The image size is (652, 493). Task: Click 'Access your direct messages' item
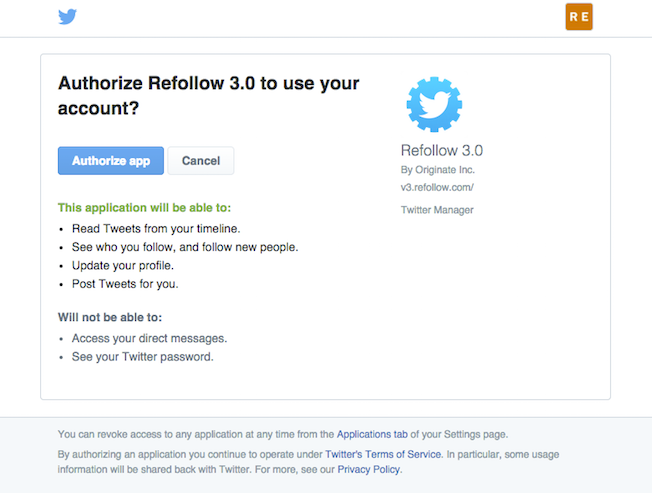tap(149, 338)
